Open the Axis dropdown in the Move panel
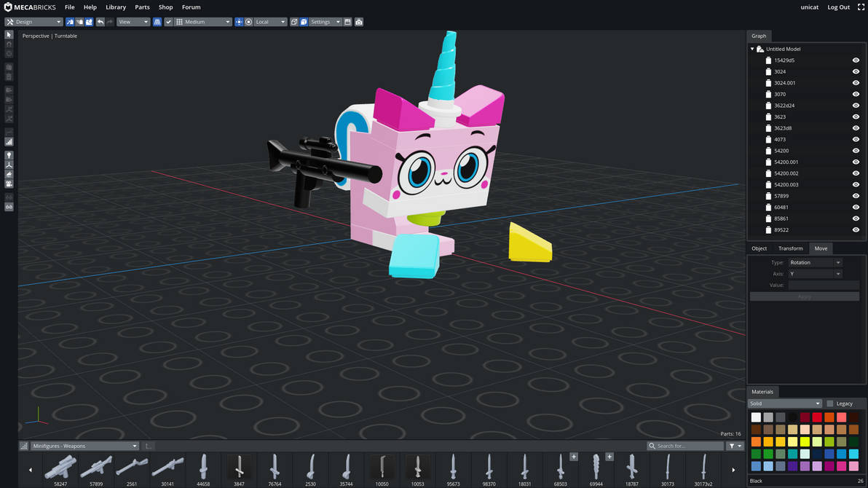This screenshot has height=488, width=868. tap(815, 273)
